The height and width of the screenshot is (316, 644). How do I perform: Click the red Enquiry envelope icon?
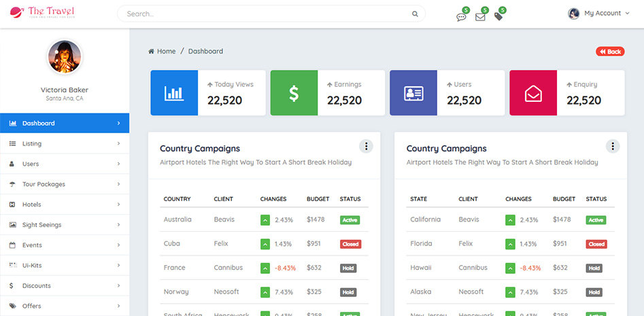(533, 93)
